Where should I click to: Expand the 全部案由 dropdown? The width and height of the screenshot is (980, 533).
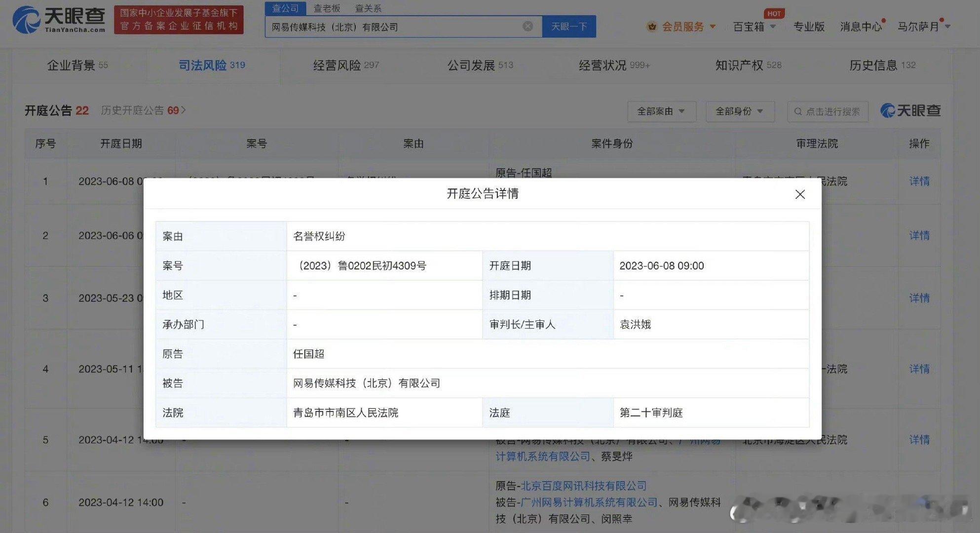(661, 112)
